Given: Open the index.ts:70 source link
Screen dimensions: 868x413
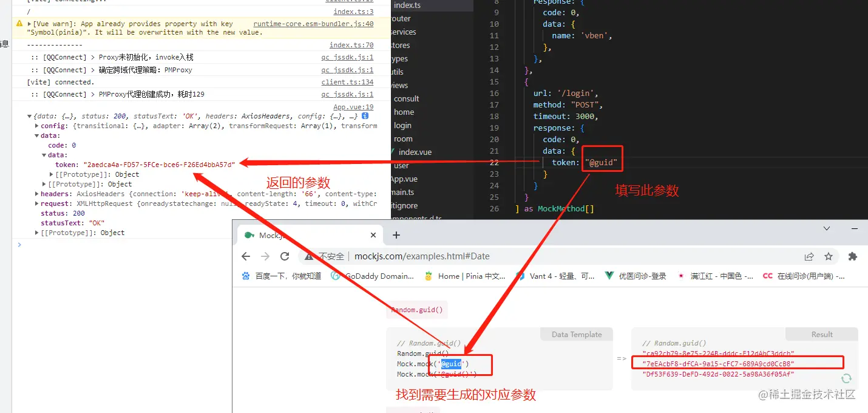Looking at the screenshot, I should (x=351, y=45).
